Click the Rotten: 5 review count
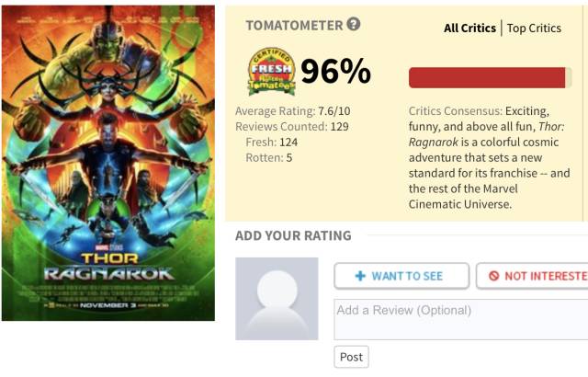Screen dimensions: 588x377 (x=269, y=157)
